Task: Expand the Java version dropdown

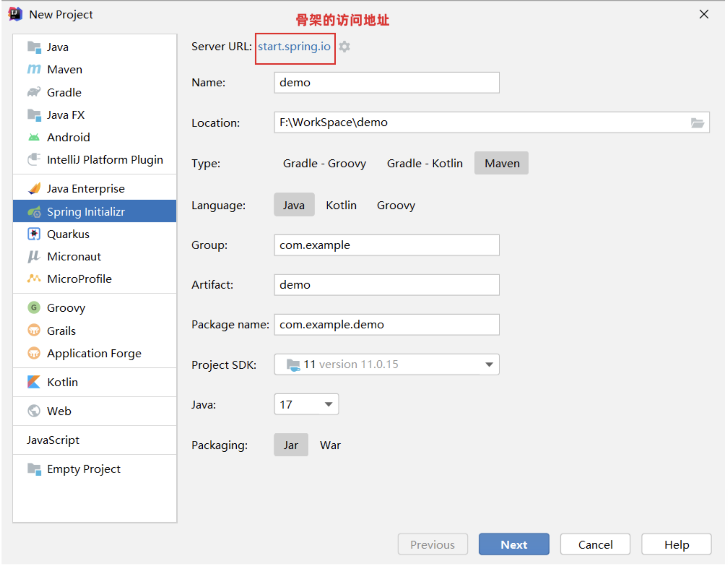Action: (x=329, y=404)
